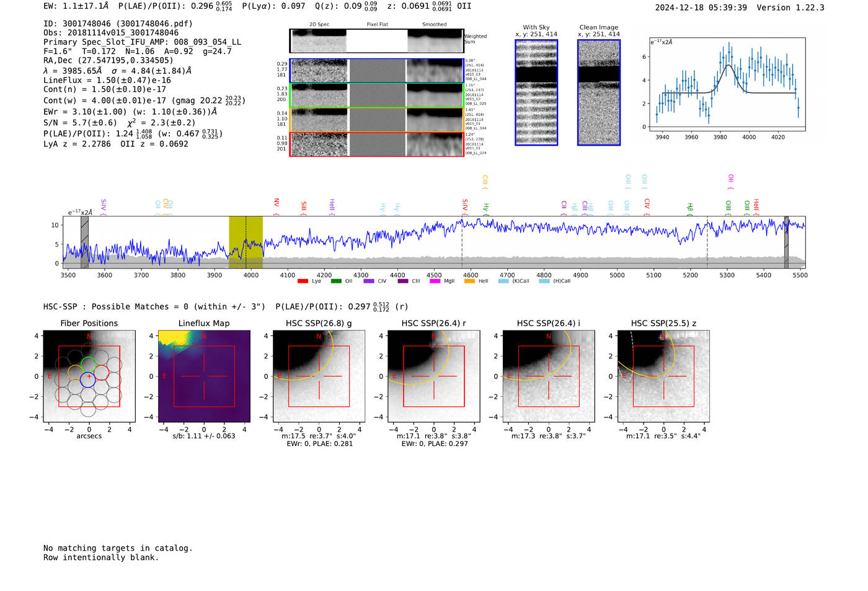The width and height of the screenshot is (868, 591).
Task: Click the (H)CaII legend swatch
Action: (544, 282)
